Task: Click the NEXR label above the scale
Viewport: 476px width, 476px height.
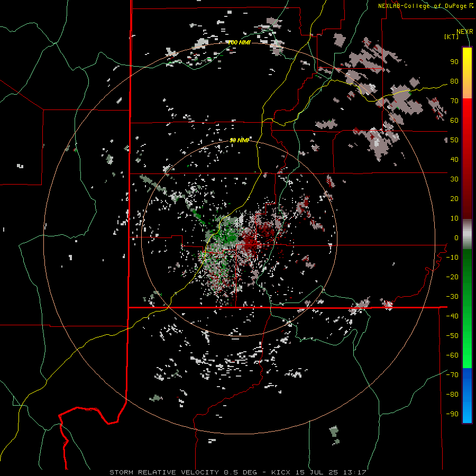Action: [x=464, y=32]
